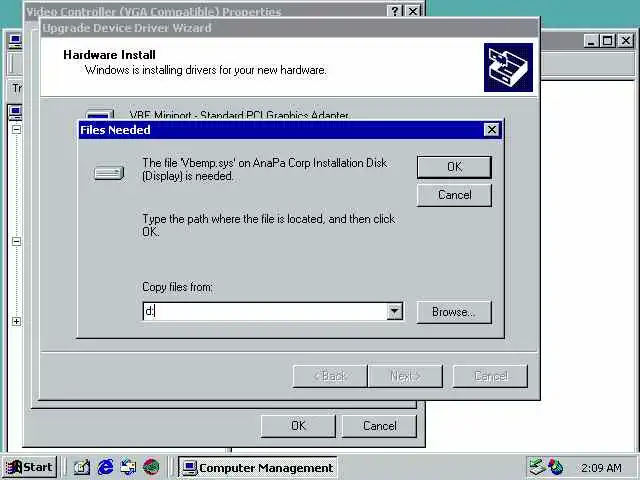
Task: Click the colorful system tray icon
Action: click(556, 467)
